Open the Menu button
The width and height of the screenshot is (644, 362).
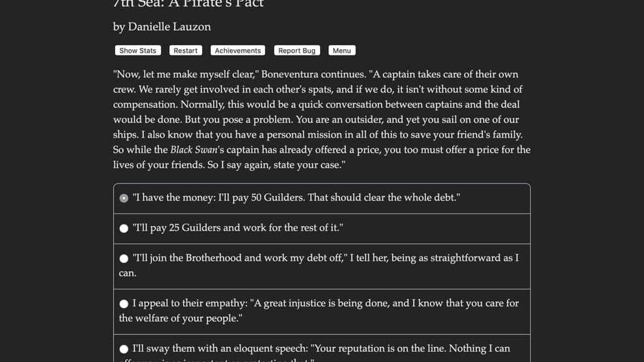[x=342, y=51]
